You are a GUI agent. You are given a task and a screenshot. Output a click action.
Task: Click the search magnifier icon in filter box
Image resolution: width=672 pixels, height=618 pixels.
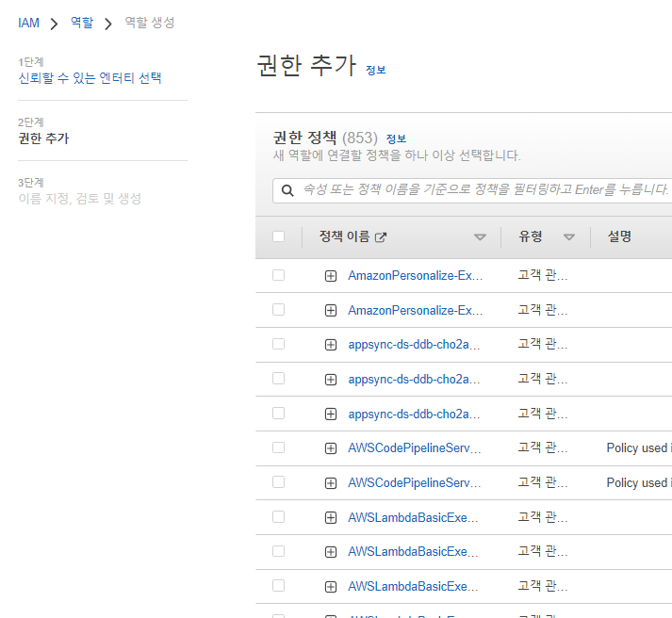pyautogui.click(x=287, y=190)
